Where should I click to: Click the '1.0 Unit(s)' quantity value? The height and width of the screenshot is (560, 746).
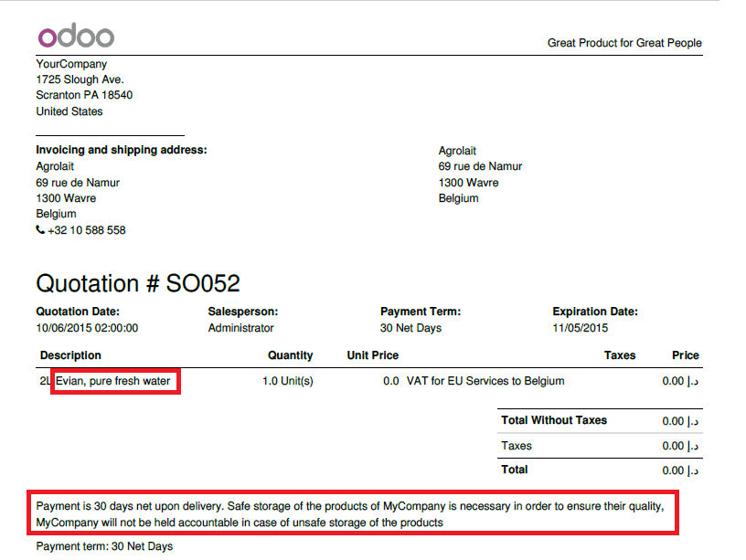[287, 381]
